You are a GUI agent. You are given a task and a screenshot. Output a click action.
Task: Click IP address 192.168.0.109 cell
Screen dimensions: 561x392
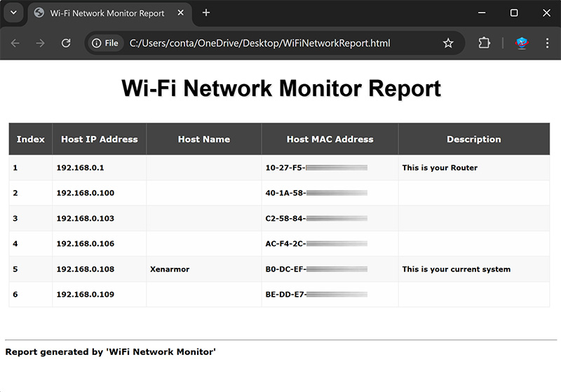(85, 295)
